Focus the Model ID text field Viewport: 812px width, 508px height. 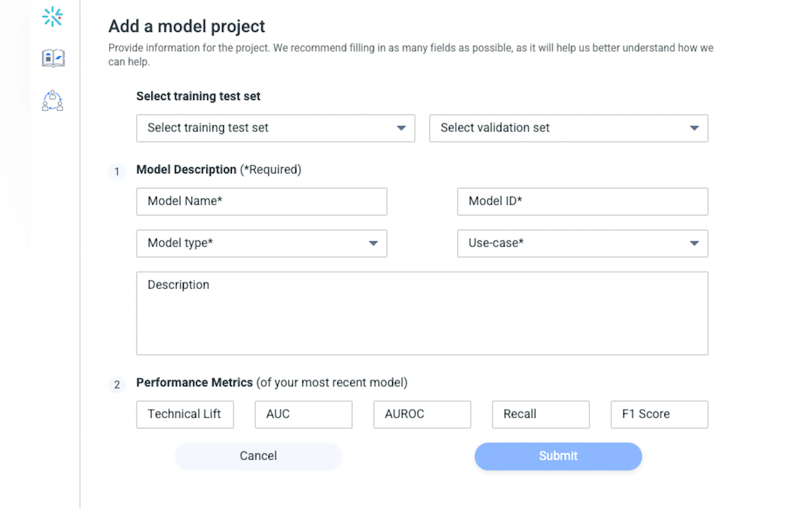point(582,201)
